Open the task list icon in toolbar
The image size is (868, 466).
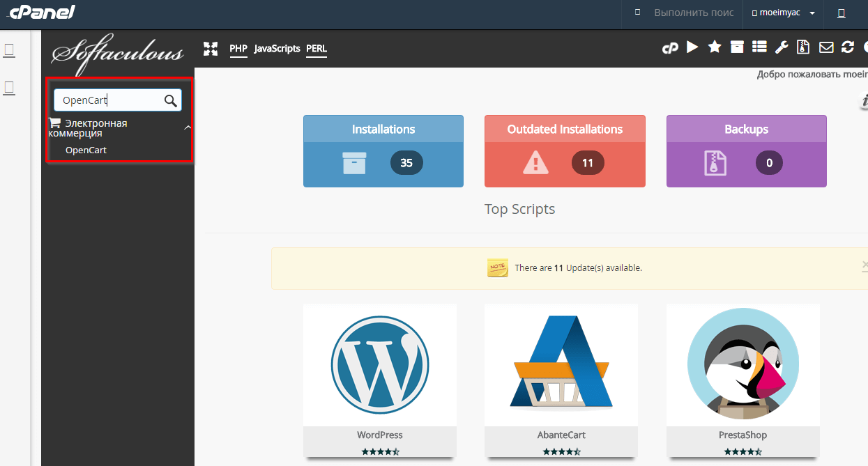[759, 47]
